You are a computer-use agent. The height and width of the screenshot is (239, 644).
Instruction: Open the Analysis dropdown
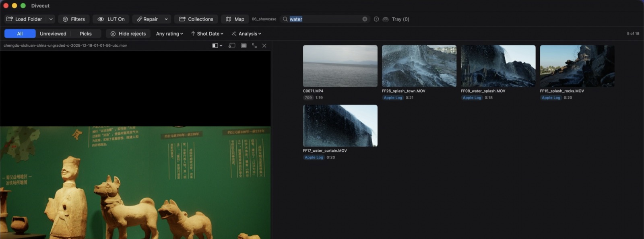pos(246,34)
